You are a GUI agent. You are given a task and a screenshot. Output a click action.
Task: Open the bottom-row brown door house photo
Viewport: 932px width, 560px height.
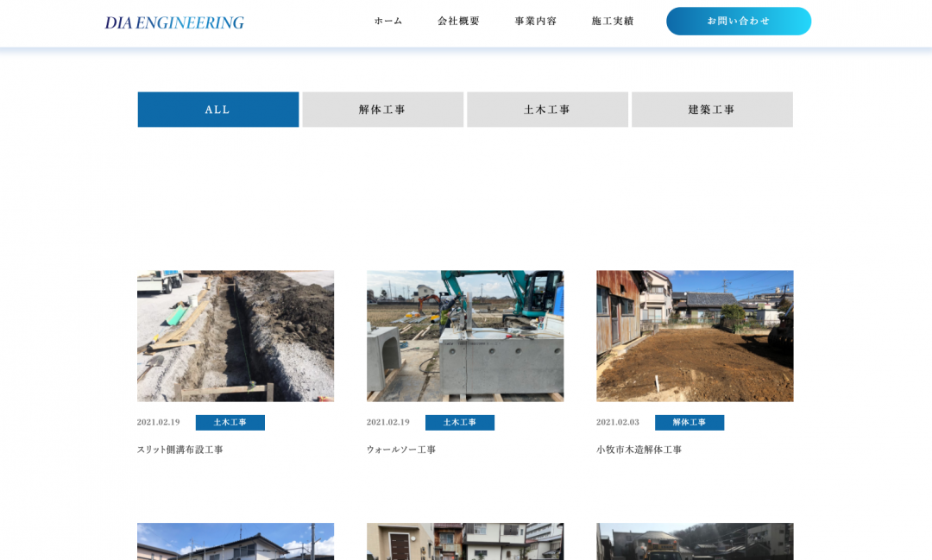[465, 542]
